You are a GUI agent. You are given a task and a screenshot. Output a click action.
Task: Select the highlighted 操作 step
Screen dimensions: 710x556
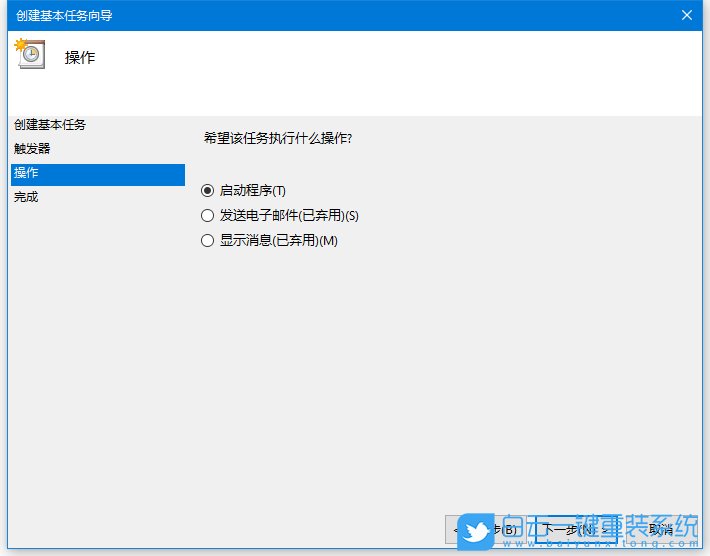[98, 174]
